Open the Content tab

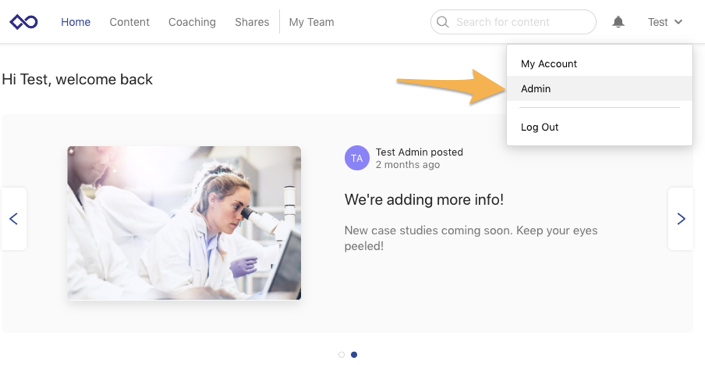(x=129, y=22)
